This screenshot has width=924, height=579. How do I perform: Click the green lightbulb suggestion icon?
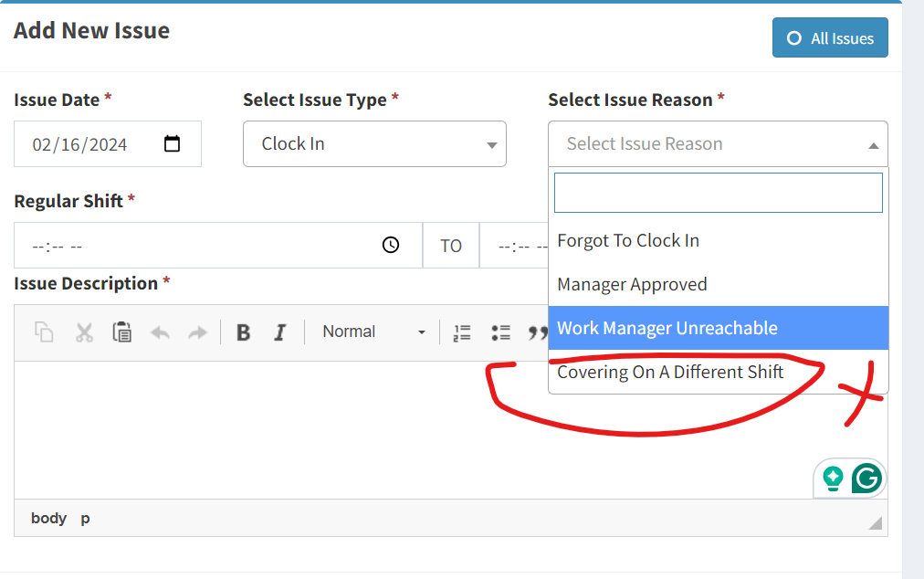click(x=833, y=478)
